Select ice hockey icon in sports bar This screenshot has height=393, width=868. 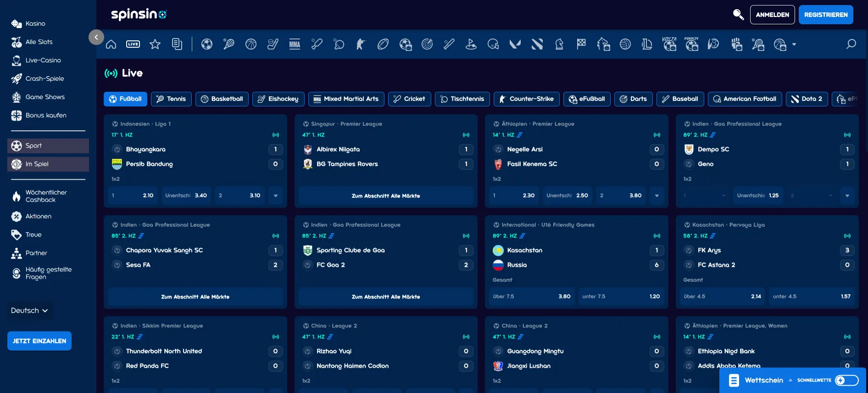(273, 44)
